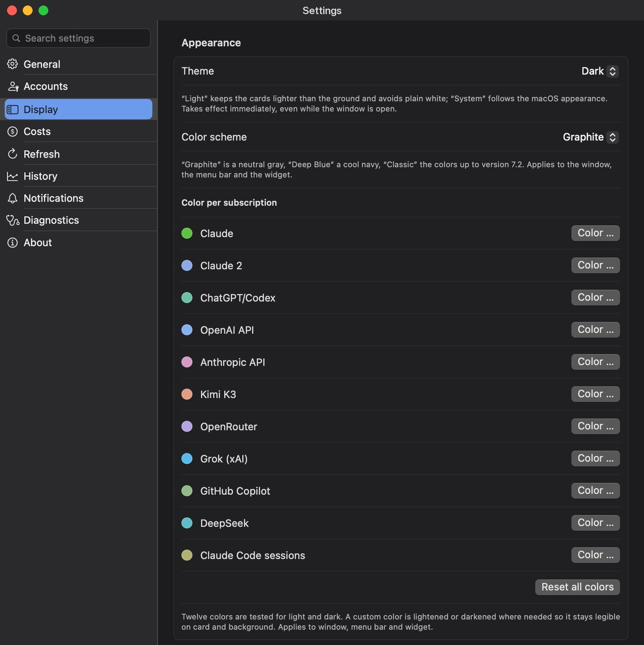Click the History chart icon
This screenshot has height=645, width=644.
click(13, 176)
